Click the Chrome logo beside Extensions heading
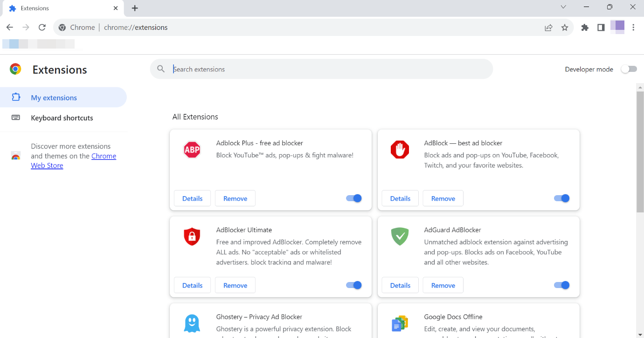The width and height of the screenshot is (644, 338). pyautogui.click(x=15, y=69)
